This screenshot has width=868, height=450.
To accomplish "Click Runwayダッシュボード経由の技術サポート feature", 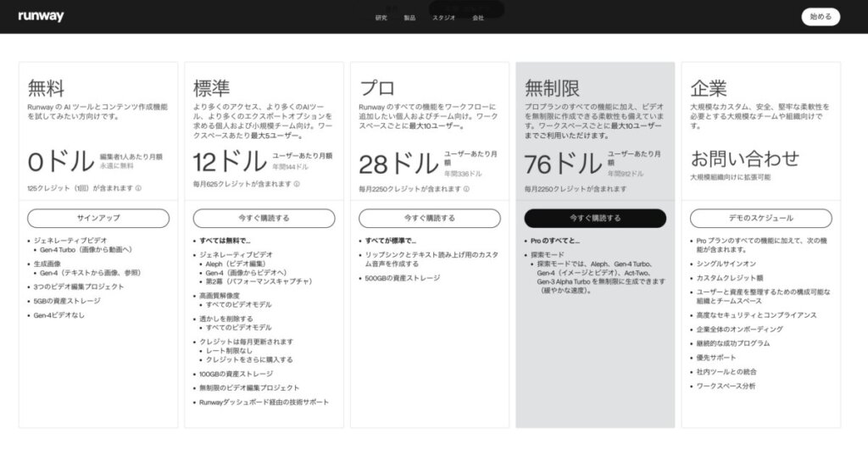I will 264,403.
